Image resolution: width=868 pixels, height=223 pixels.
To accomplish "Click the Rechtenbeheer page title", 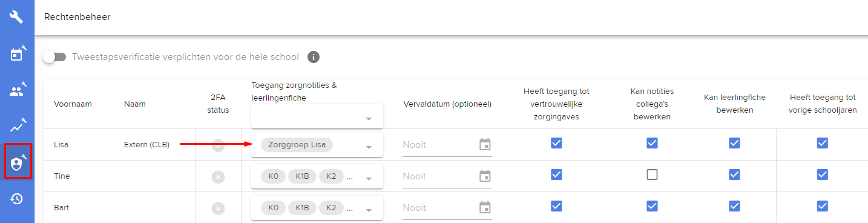I will (77, 17).
